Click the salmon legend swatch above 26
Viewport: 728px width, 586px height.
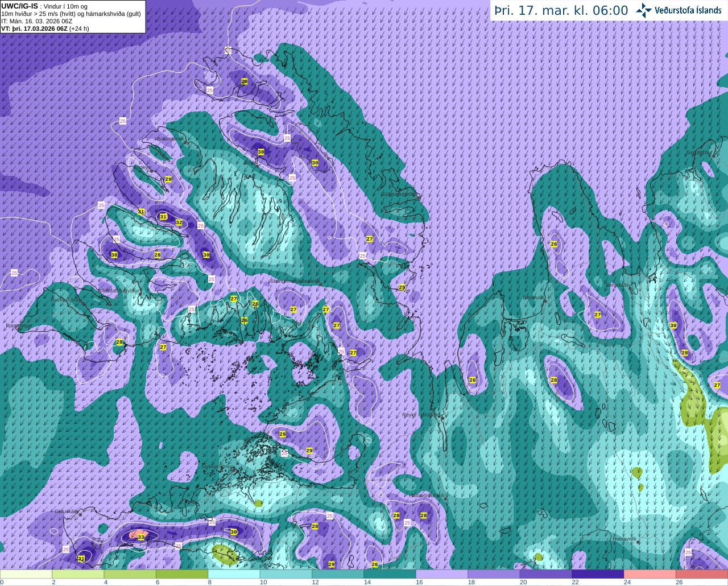click(702, 574)
